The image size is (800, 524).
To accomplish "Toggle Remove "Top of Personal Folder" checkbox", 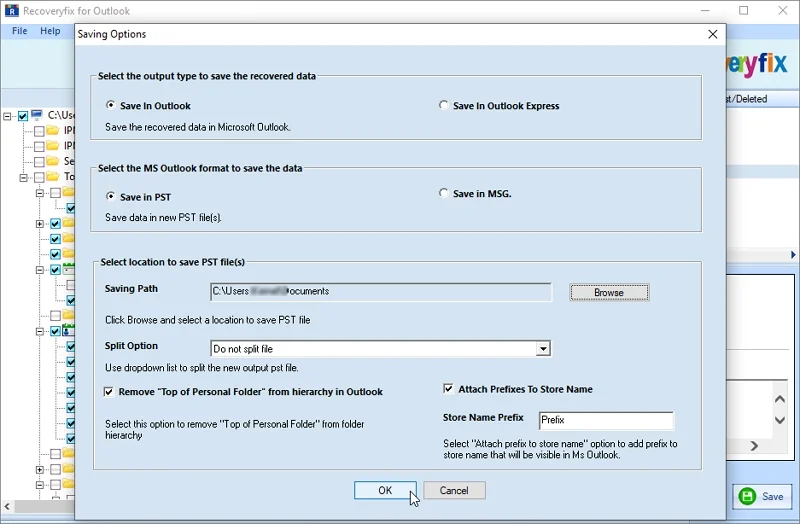I will (x=109, y=392).
